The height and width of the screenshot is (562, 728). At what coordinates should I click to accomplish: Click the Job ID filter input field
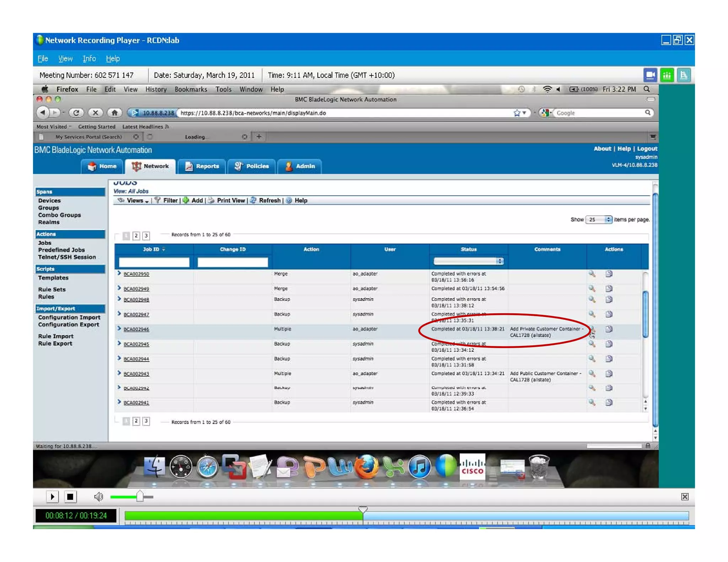click(x=154, y=262)
